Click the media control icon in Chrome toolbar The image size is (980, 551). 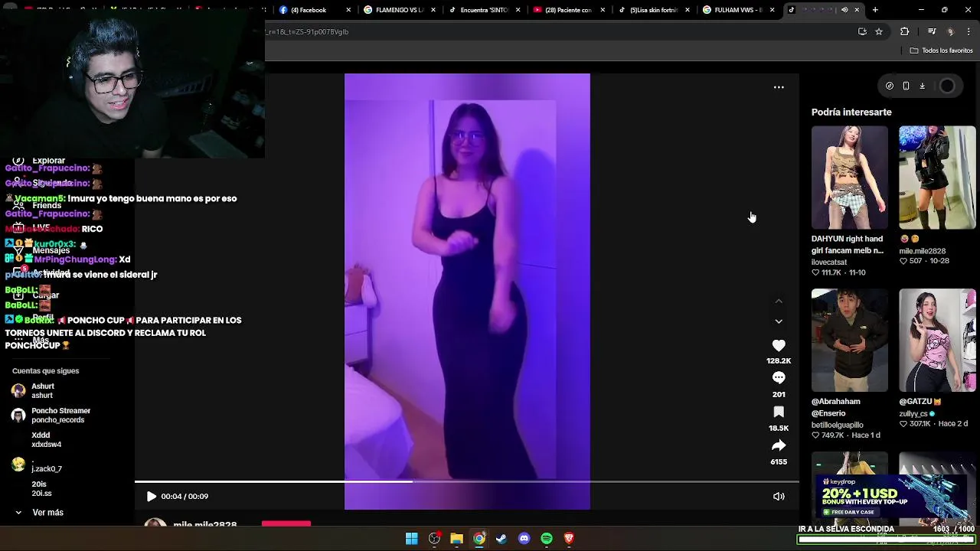[x=932, y=31]
